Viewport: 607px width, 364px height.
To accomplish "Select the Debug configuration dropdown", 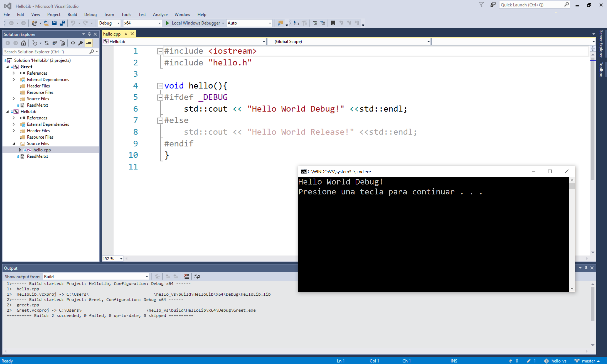I will coord(109,22).
